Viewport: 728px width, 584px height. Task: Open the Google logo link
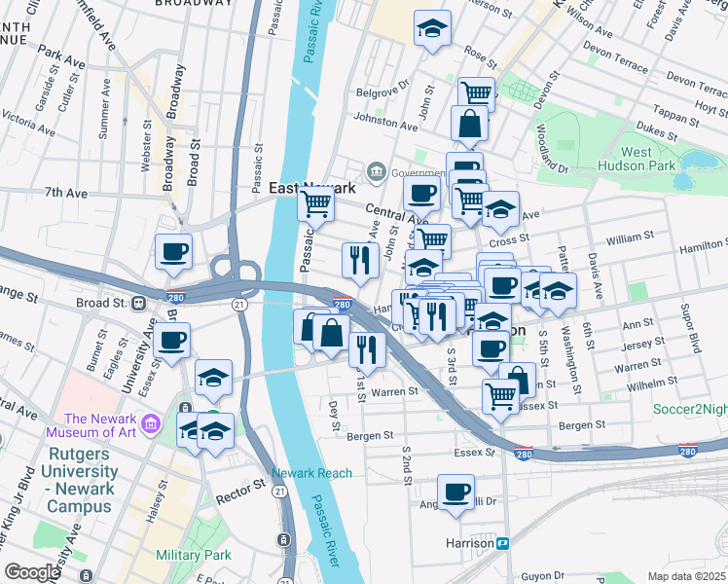pos(32,572)
